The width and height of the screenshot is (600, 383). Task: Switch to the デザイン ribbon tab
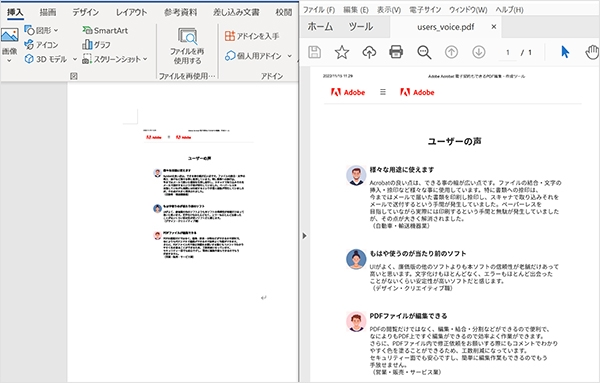86,12
